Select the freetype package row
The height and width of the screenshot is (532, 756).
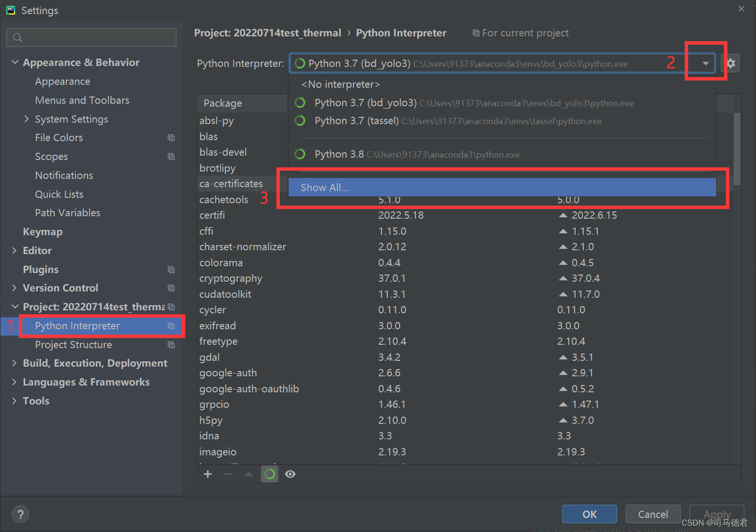(x=466, y=341)
